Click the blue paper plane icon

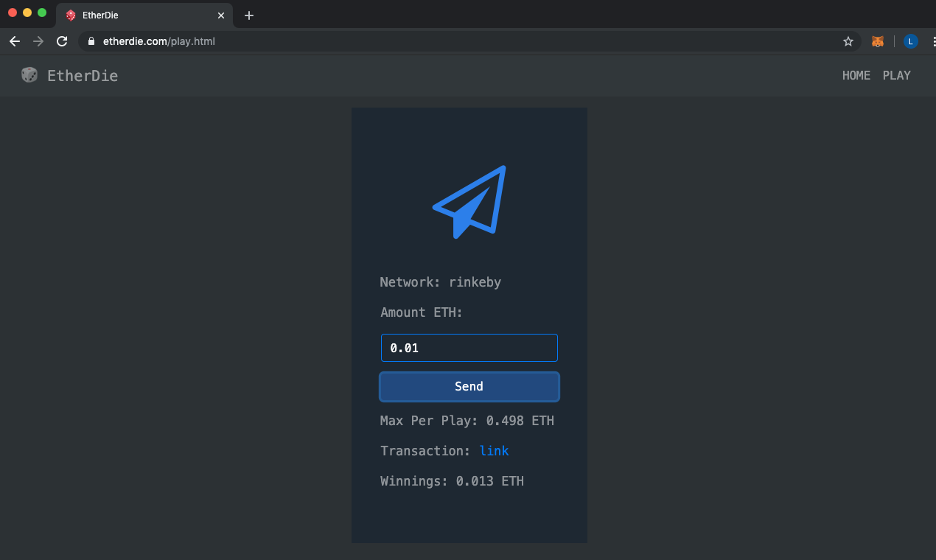(x=469, y=202)
